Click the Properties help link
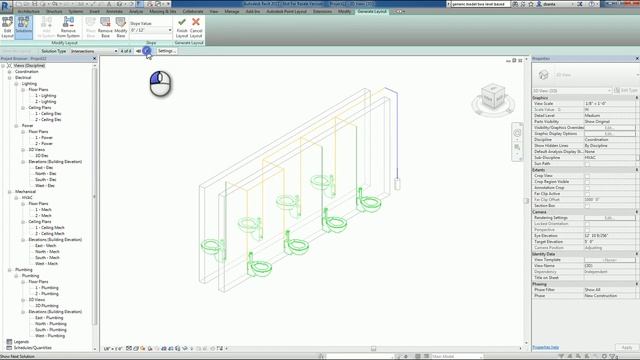 [545, 347]
